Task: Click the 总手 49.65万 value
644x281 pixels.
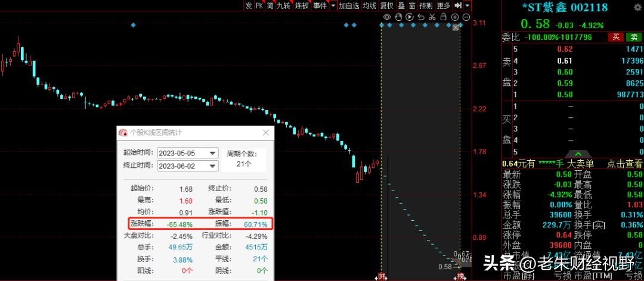Action: click(180, 247)
